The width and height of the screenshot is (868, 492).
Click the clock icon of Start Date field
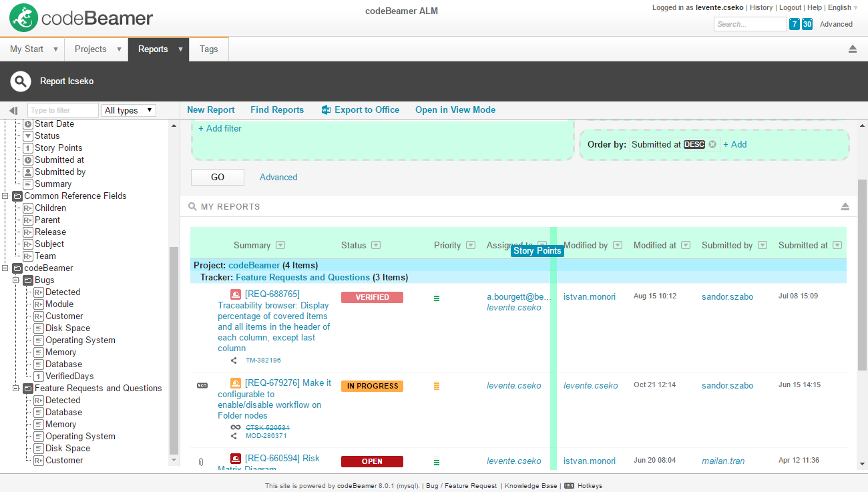coord(28,124)
